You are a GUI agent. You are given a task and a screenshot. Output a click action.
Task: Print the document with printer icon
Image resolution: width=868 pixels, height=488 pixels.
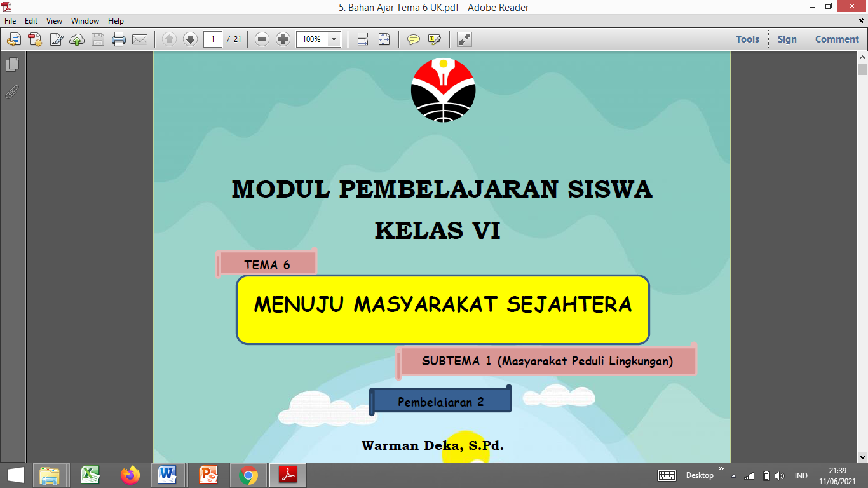[x=119, y=39]
